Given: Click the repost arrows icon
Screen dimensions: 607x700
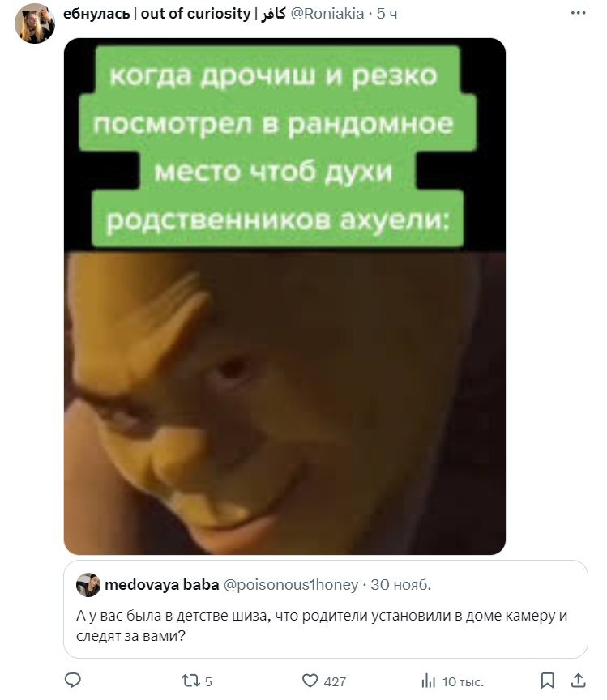Looking at the screenshot, I should 190,681.
